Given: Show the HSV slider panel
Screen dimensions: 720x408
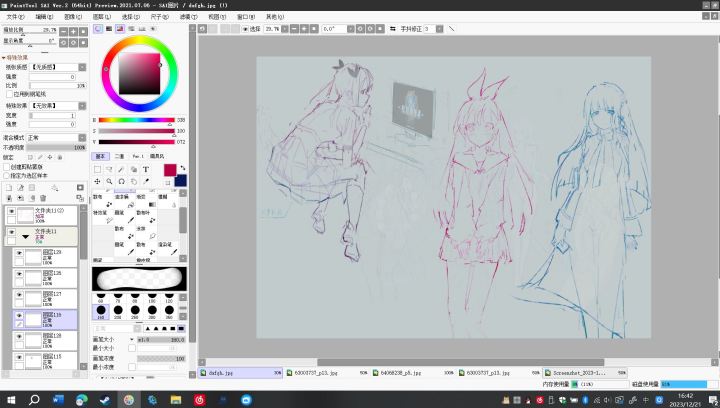Looking at the screenshot, I should pyautogui.click(x=120, y=28).
